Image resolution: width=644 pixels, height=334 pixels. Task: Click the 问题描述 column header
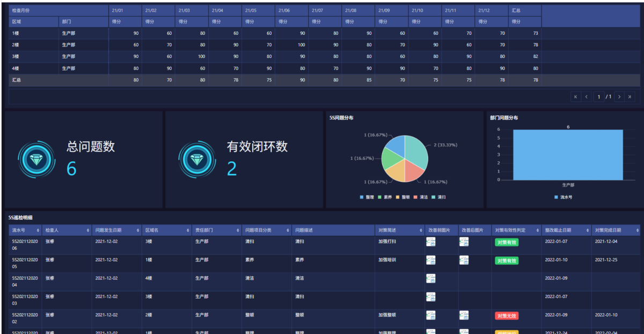point(333,230)
